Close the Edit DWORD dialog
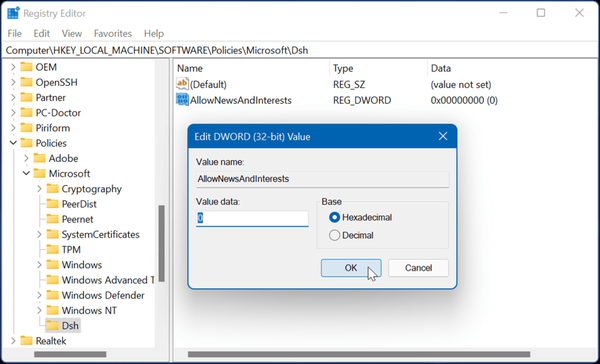600x364 pixels. coord(443,136)
